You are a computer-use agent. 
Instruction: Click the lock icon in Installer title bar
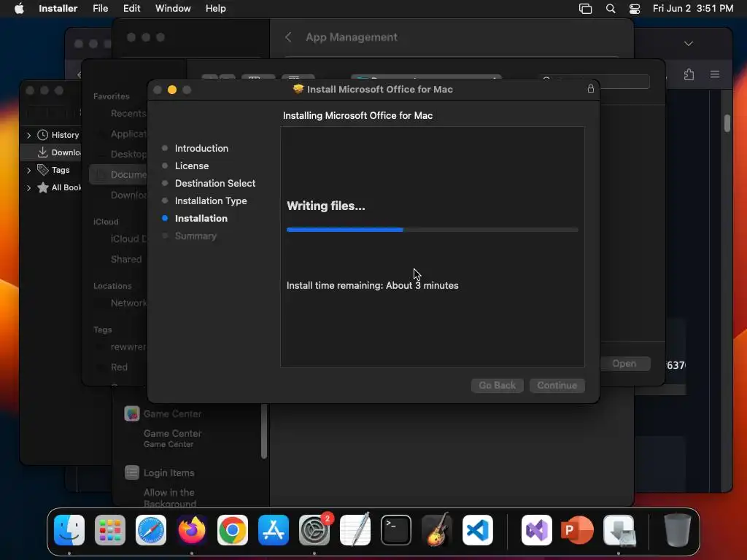click(x=590, y=88)
